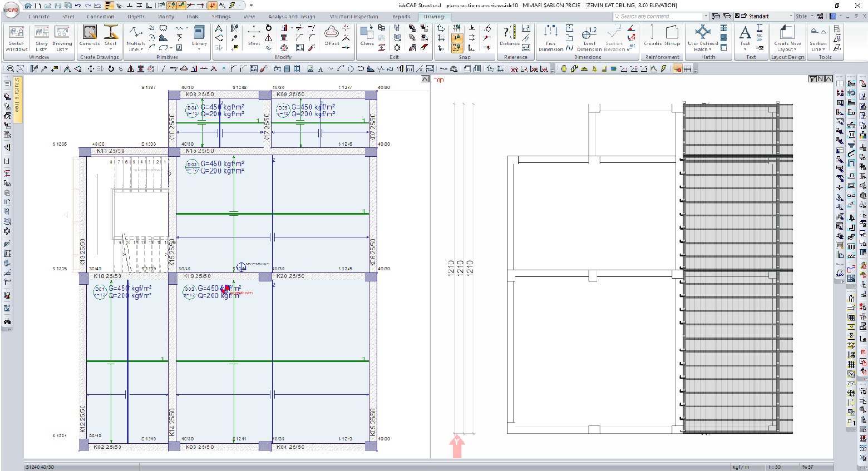868x471 pixels.
Task: Activate the Level Dimension tool
Action: tap(589, 39)
